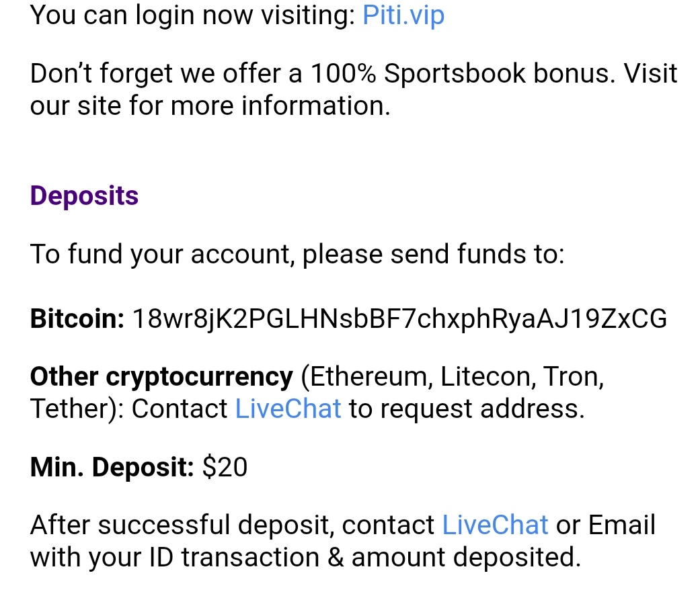Click the Other cryptocurrency bold label
The height and width of the screenshot is (594, 700).
click(x=161, y=377)
